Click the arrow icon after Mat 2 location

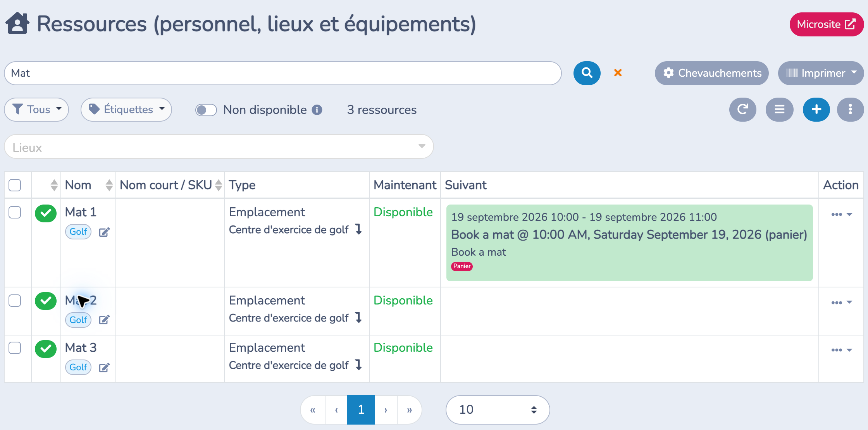tap(358, 318)
